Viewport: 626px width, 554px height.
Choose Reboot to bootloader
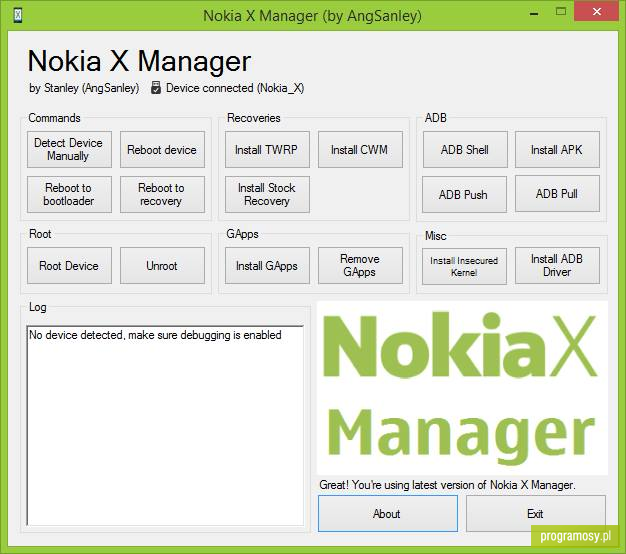coord(69,194)
